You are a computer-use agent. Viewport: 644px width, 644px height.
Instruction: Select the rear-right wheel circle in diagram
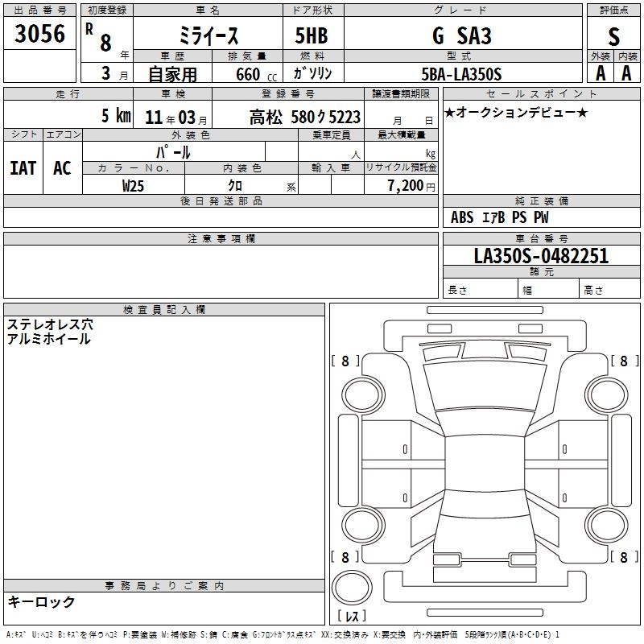pos(606,523)
